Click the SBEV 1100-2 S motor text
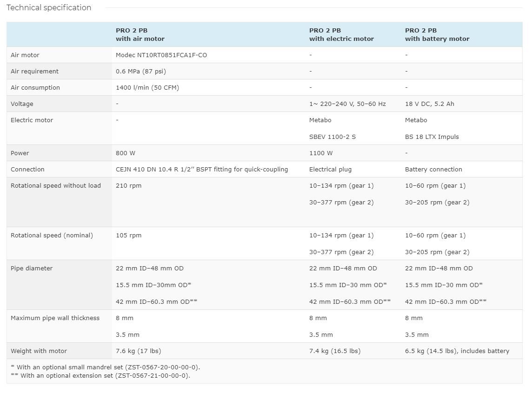 332,137
